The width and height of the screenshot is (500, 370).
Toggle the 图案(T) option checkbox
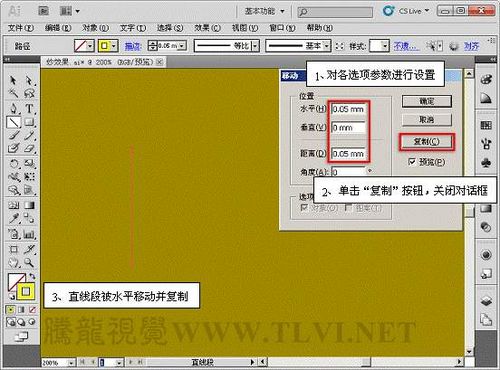click(x=349, y=208)
